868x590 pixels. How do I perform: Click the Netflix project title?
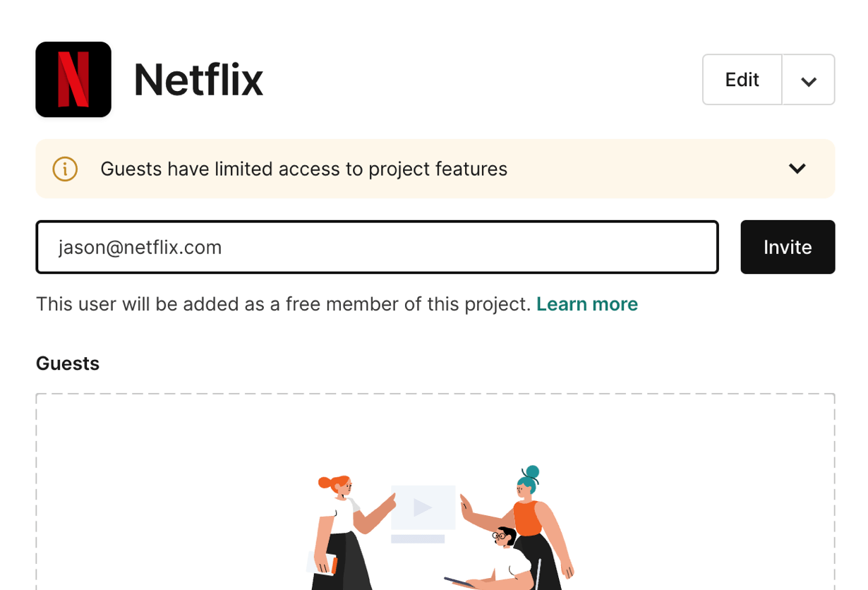[198, 79]
